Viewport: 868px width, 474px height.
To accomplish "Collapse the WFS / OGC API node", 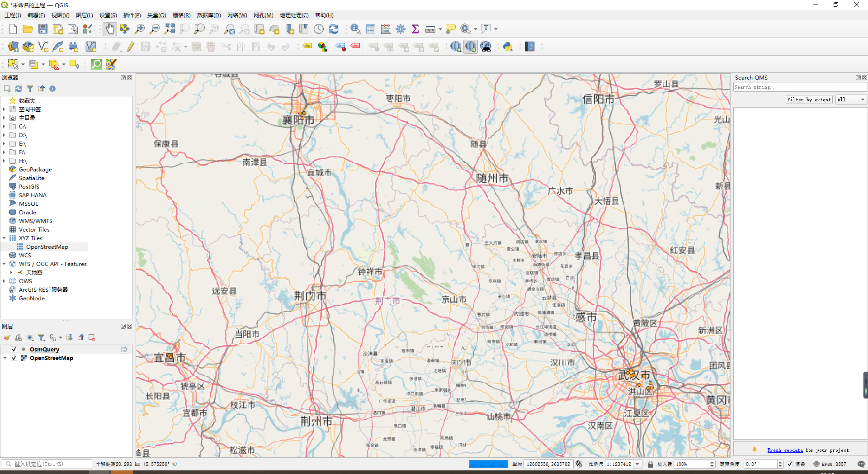I will click(4, 264).
